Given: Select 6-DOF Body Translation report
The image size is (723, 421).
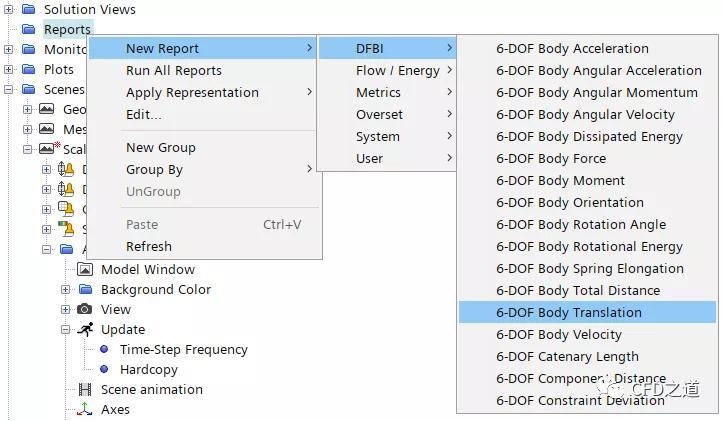Looking at the screenshot, I should (587, 312).
